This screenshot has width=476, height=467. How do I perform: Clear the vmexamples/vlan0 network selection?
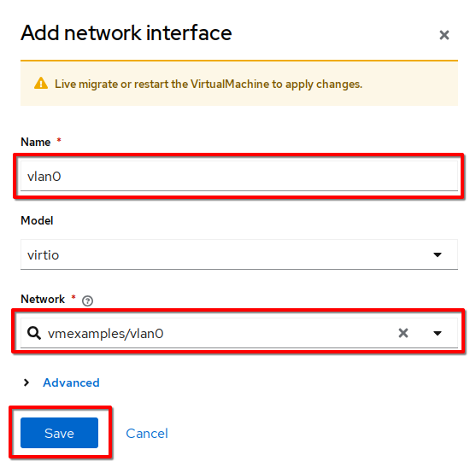pos(403,333)
